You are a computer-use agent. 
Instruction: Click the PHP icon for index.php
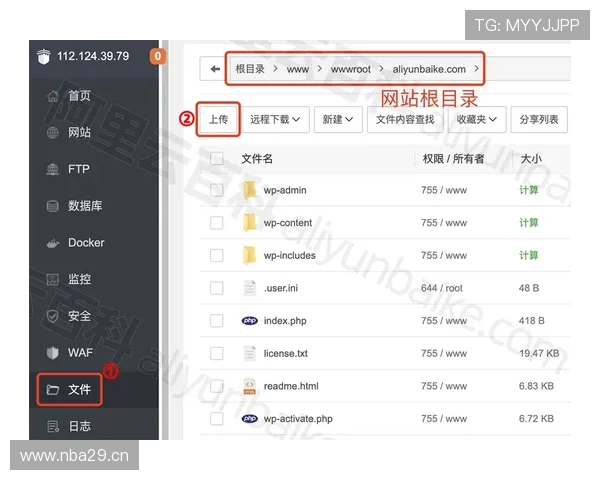pos(249,320)
